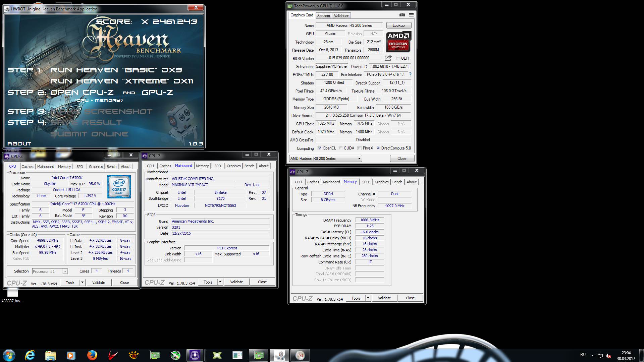Click the AMD Radeon Graphics logo
The height and width of the screenshot is (362, 644).
click(398, 42)
